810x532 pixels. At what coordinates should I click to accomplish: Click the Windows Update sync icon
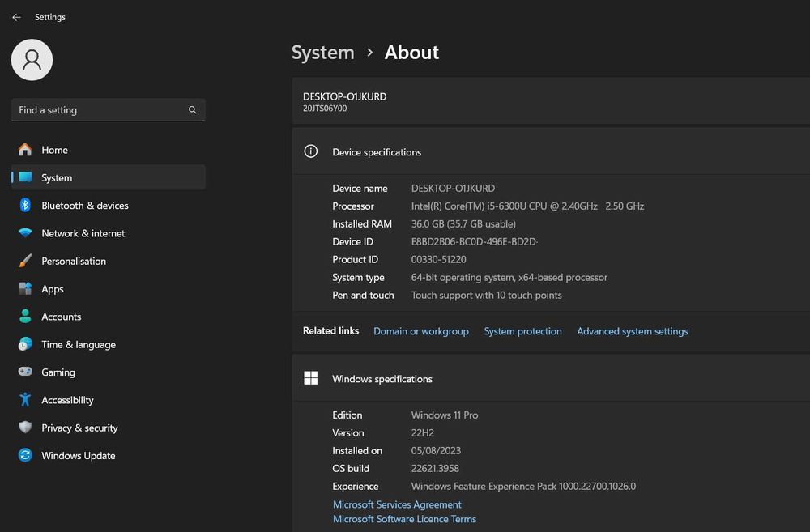click(25, 456)
